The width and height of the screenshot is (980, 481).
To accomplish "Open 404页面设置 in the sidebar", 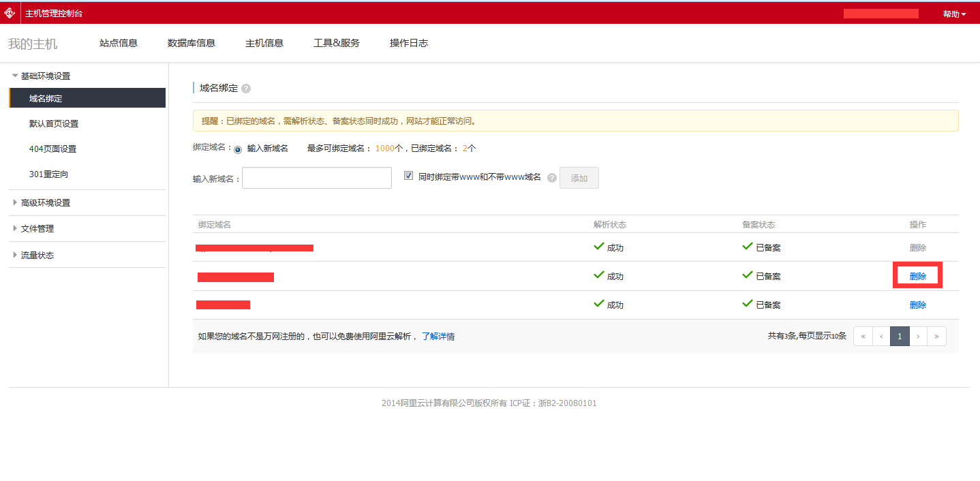I will point(52,149).
